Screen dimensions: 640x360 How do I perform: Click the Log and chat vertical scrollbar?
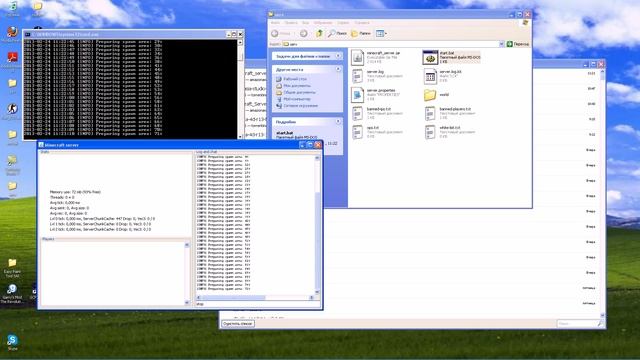[317, 224]
